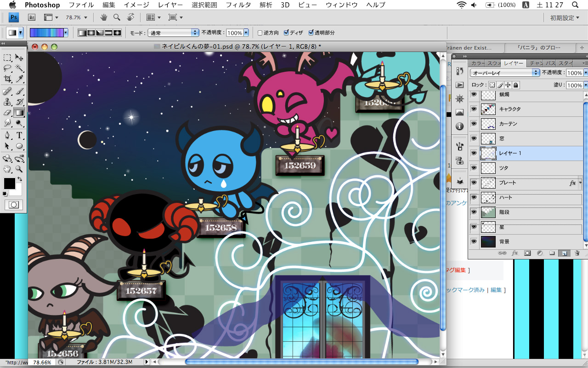
Task: Select the Lasso tool
Action: [x=7, y=68]
